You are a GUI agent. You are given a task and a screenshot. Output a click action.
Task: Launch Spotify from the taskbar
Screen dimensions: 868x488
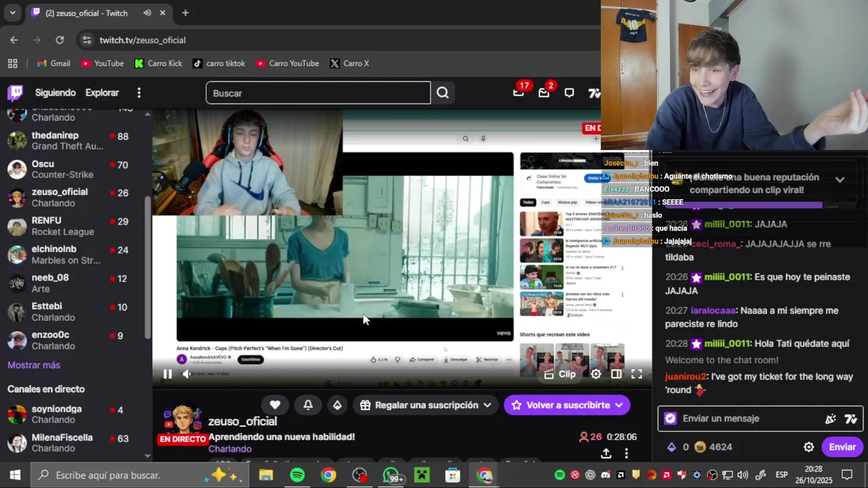pyautogui.click(x=297, y=475)
